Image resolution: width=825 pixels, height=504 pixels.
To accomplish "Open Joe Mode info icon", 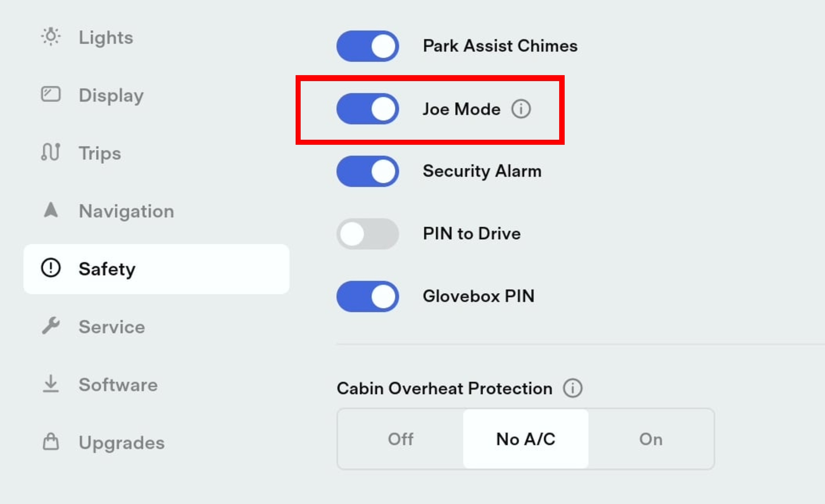I will coord(521,109).
